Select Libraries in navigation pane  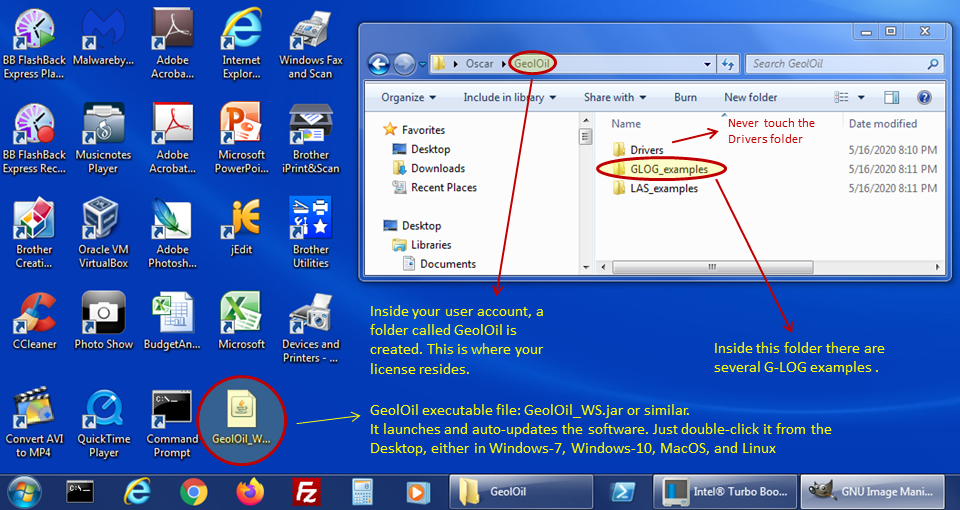[x=422, y=245]
